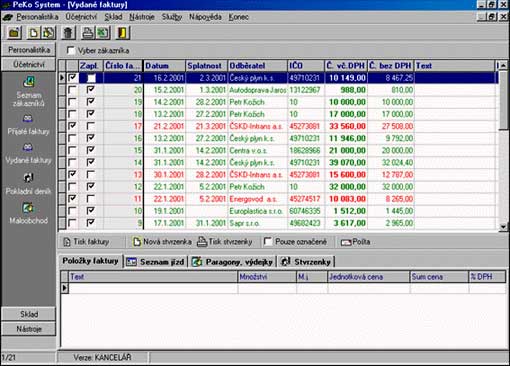
Task: Click the IČO column header
Action: point(306,66)
